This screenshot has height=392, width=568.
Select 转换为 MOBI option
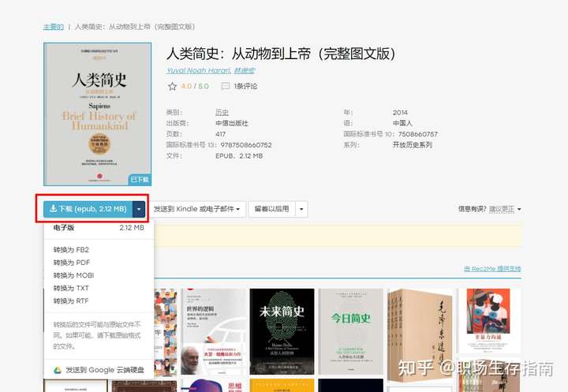pos(73,275)
